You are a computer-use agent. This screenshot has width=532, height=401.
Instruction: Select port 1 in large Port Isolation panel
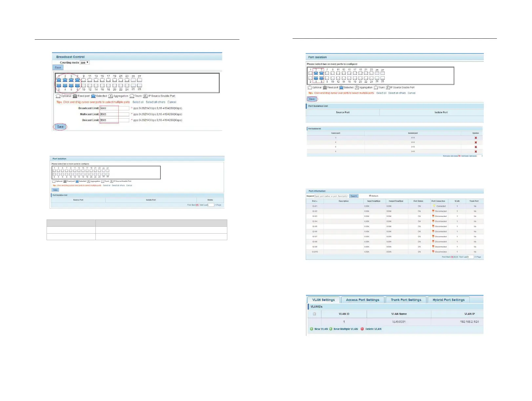[310, 73]
